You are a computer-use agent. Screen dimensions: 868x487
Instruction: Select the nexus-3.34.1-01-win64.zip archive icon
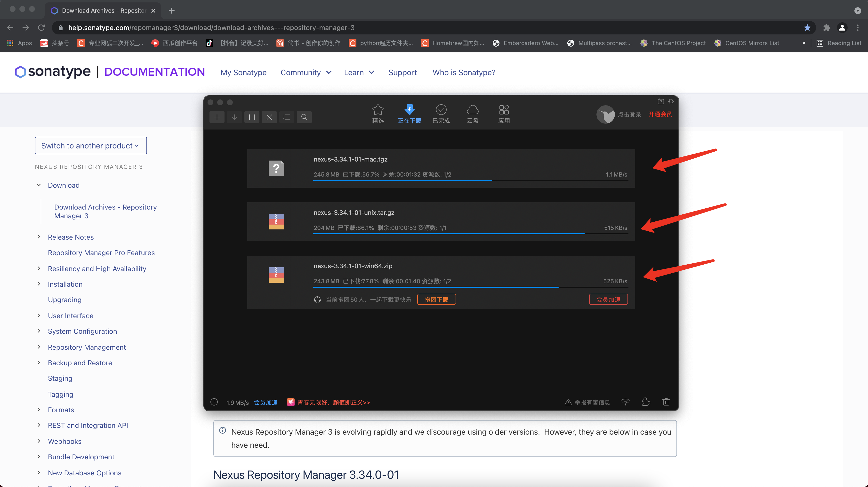276,275
